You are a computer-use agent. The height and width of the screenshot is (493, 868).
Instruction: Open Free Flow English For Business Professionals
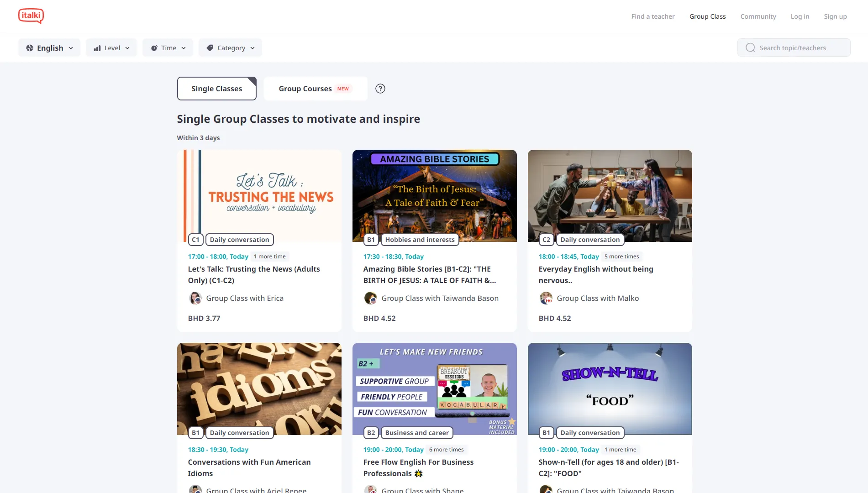(418, 468)
